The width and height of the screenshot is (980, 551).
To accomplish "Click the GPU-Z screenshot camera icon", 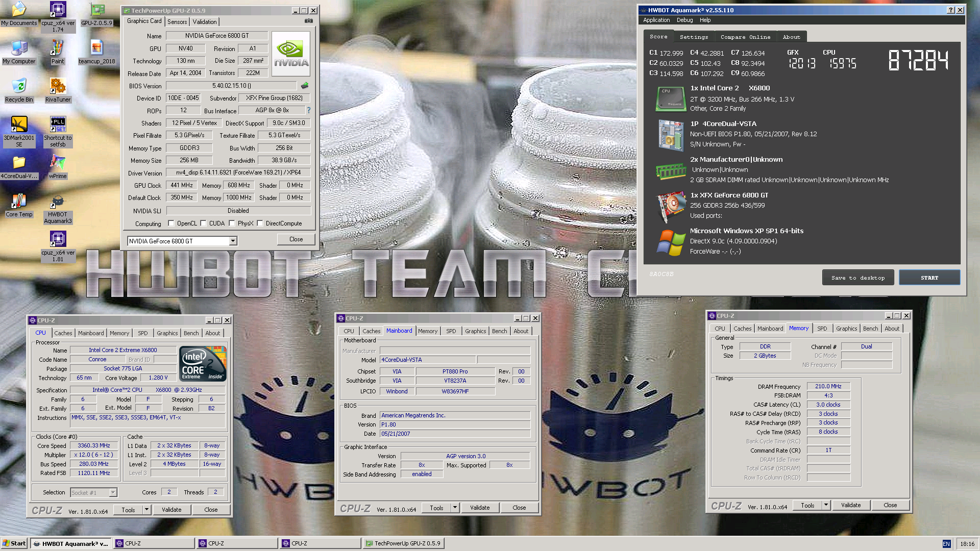I will (309, 21).
